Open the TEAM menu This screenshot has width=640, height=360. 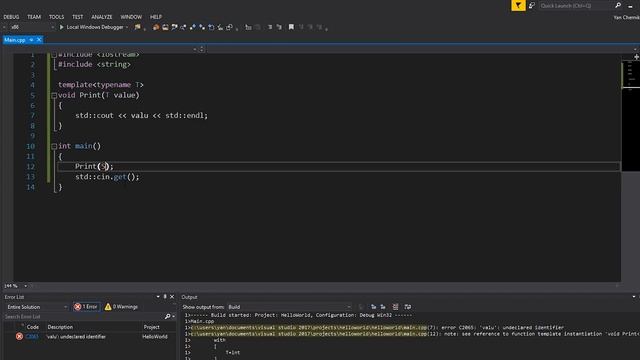[34, 17]
